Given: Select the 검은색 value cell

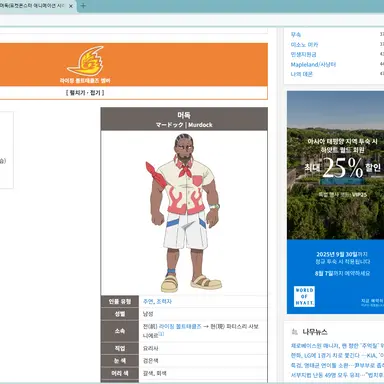Looking at the screenshot, I should (203, 361).
